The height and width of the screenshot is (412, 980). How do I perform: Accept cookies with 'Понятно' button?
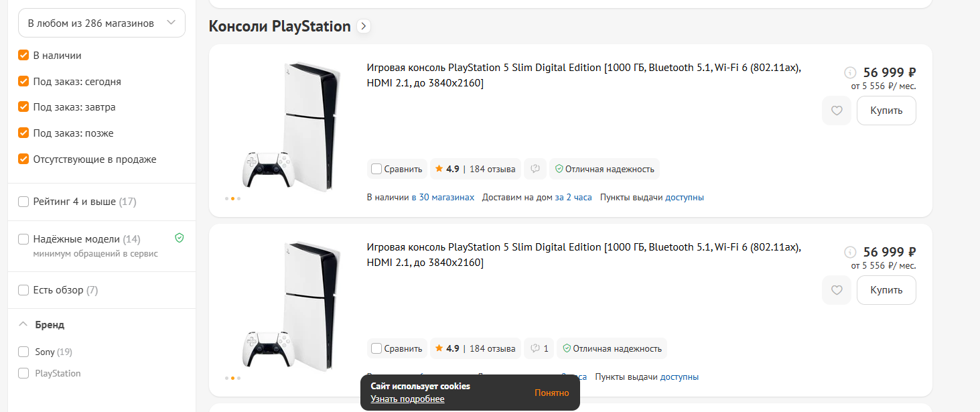(x=551, y=393)
